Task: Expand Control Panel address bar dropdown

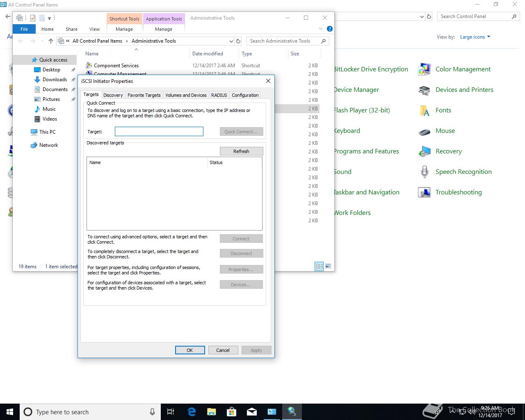Action: tap(422, 17)
